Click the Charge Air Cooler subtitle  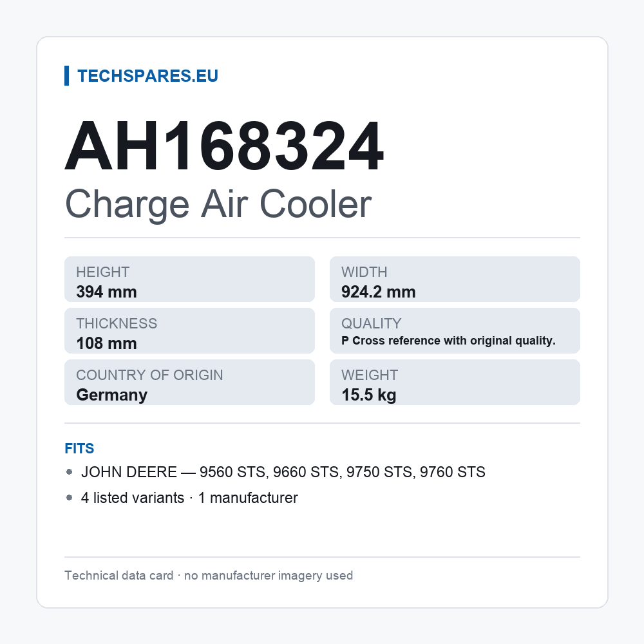coord(218,204)
